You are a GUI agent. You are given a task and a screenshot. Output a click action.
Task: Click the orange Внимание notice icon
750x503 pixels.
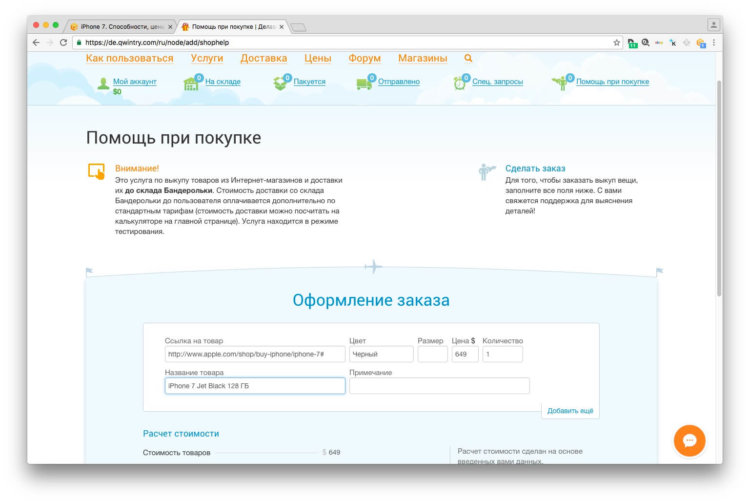[97, 171]
